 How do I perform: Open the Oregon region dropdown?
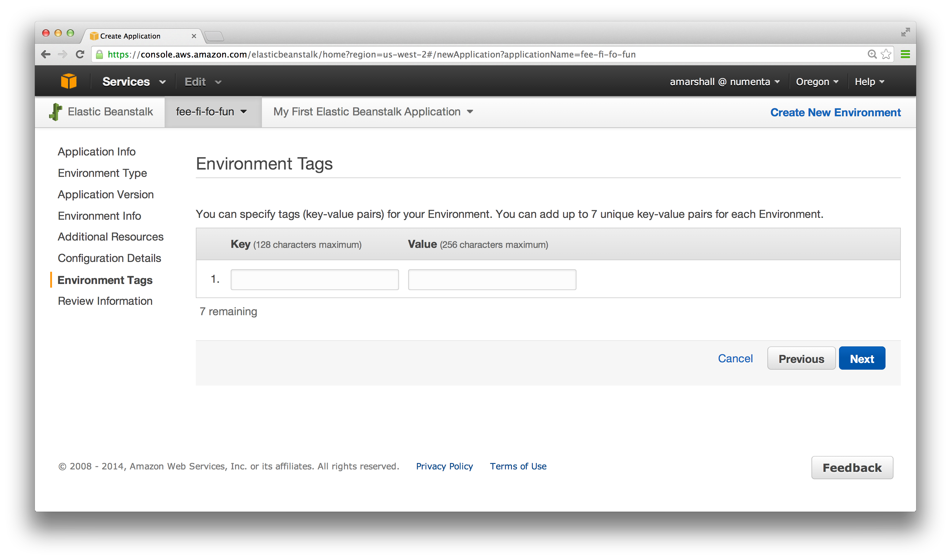pyautogui.click(x=817, y=82)
